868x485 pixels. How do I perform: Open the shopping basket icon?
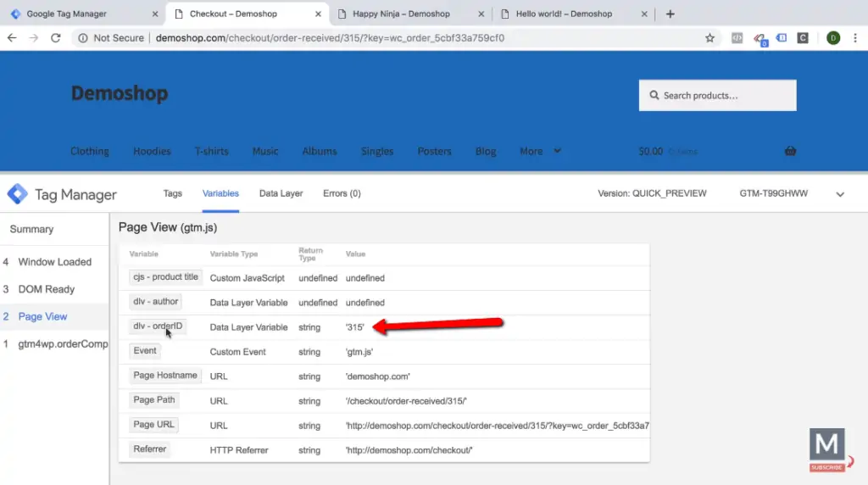tap(790, 151)
